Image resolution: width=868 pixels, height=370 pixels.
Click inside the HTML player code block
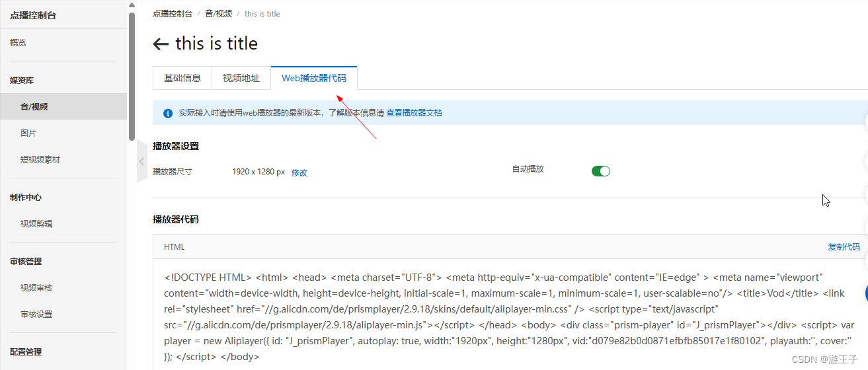click(510, 316)
